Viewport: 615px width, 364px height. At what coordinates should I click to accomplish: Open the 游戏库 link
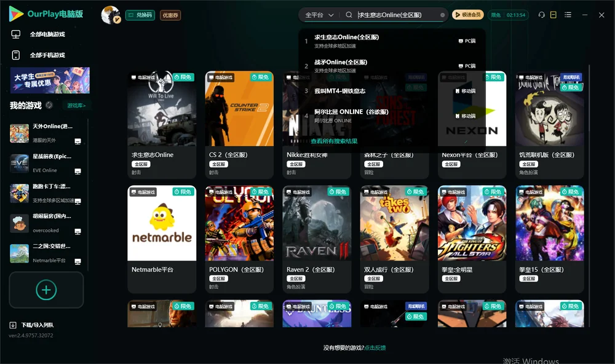76,106
